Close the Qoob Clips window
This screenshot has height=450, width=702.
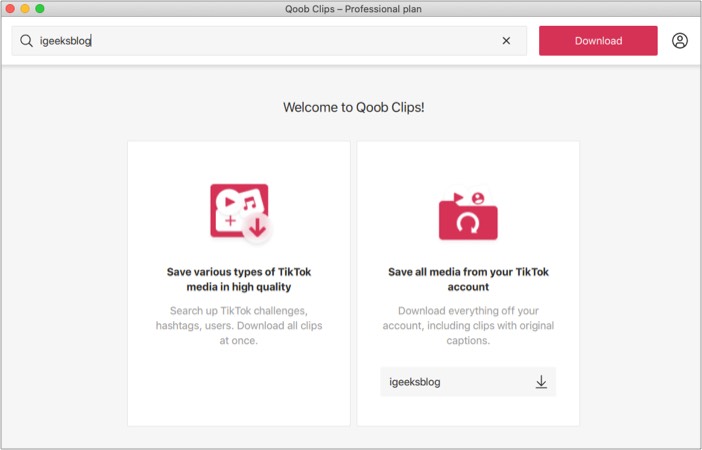pyautogui.click(x=10, y=9)
